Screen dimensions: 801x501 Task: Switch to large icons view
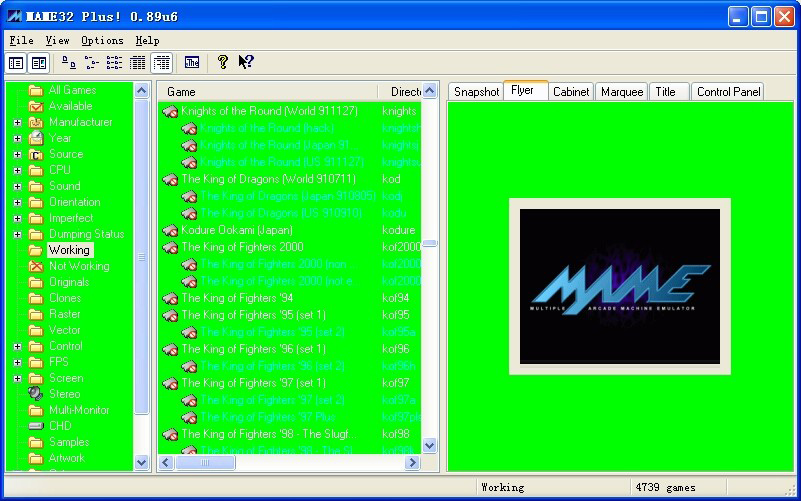68,63
